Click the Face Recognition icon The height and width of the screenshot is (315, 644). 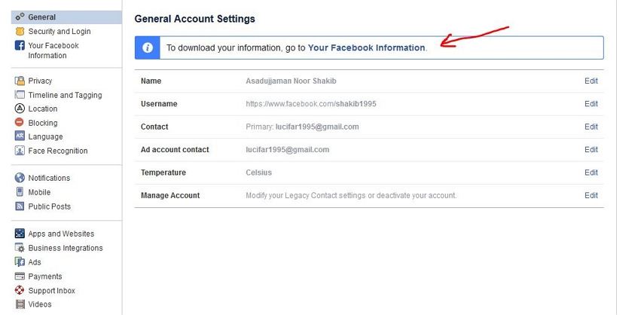click(20, 150)
